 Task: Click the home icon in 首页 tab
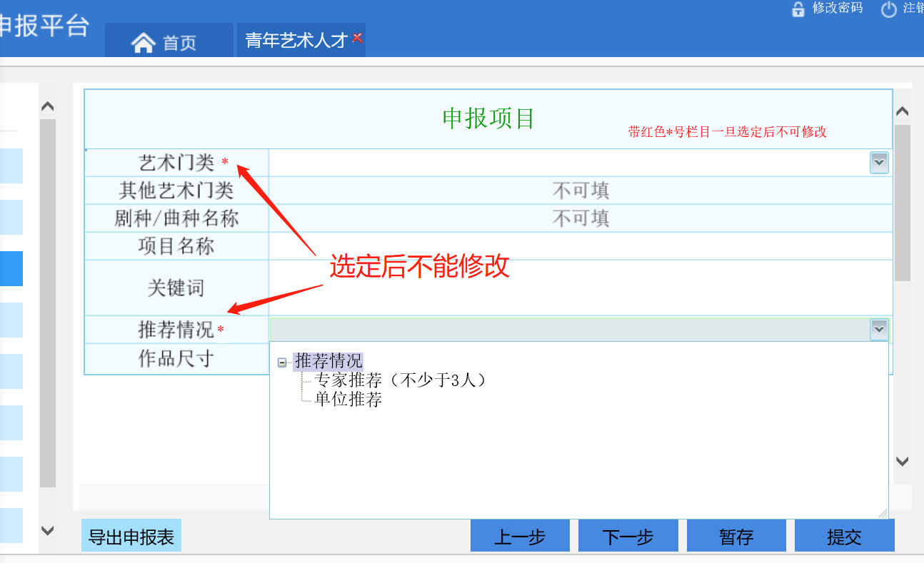click(144, 43)
